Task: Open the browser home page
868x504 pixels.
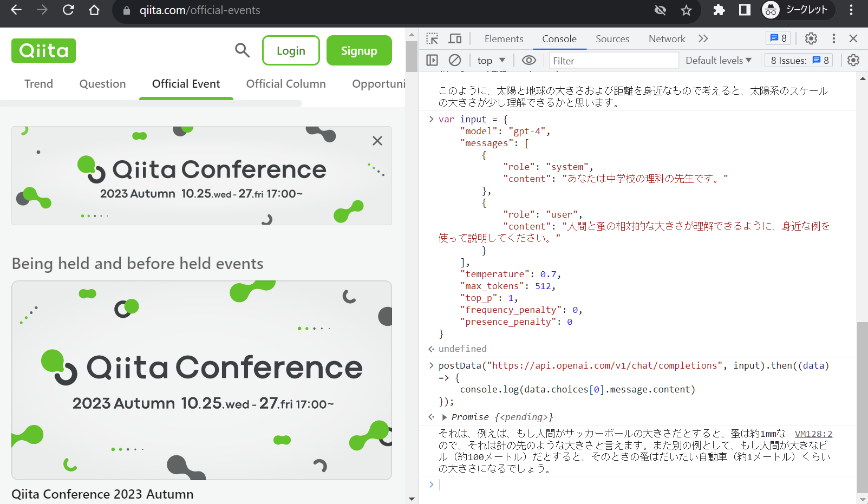Action: pos(94,10)
